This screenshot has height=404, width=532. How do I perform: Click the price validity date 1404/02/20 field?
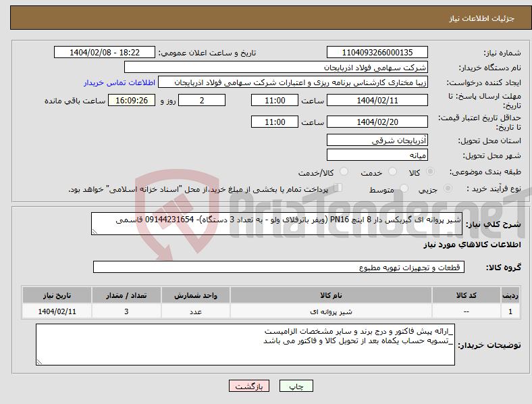[377, 122]
